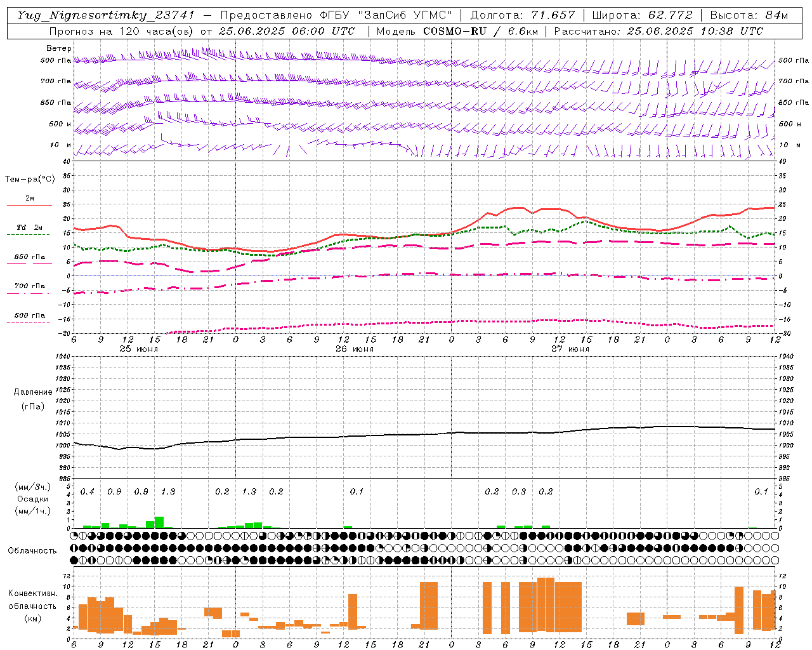Click the Рассчитано: 25.06.2025 10:38 UTC text

pyautogui.click(x=658, y=31)
